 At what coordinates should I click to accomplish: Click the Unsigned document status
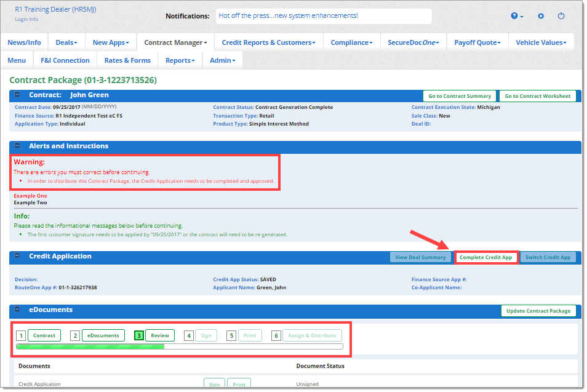click(x=308, y=384)
